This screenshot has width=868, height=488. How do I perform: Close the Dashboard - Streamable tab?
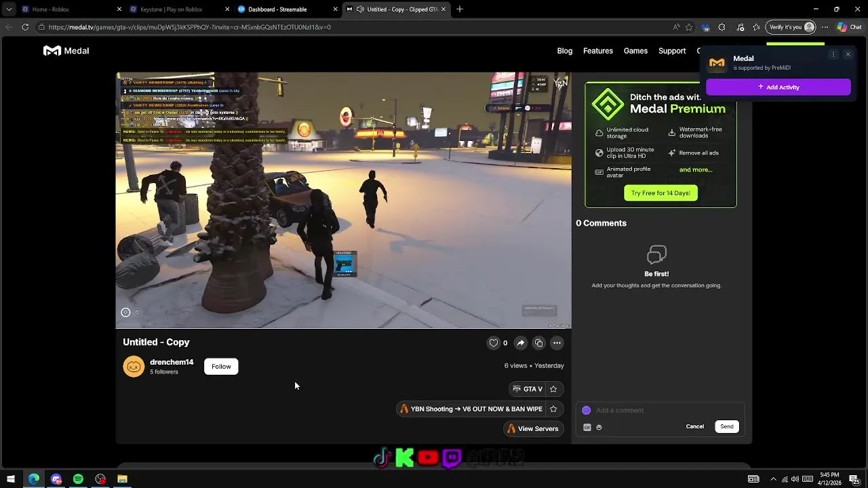(335, 9)
